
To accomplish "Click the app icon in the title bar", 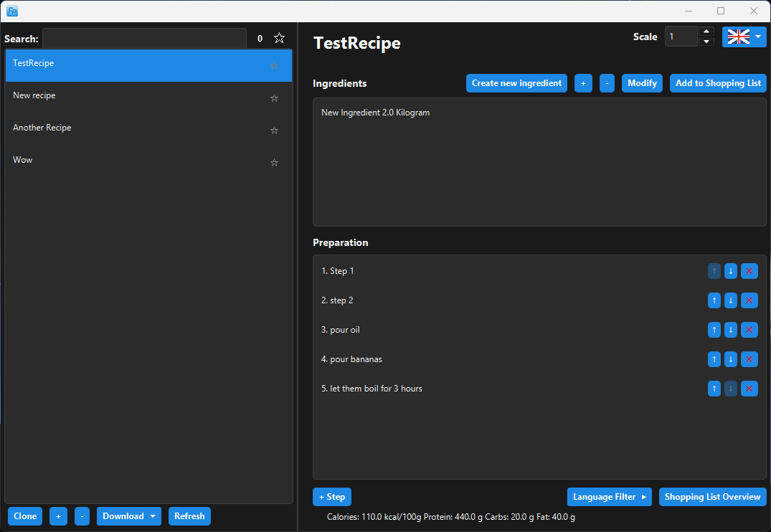I will [11, 11].
